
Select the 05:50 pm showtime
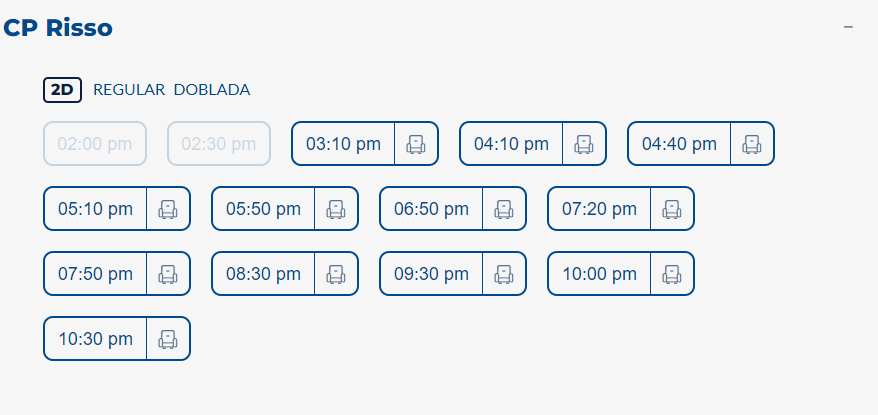click(263, 209)
